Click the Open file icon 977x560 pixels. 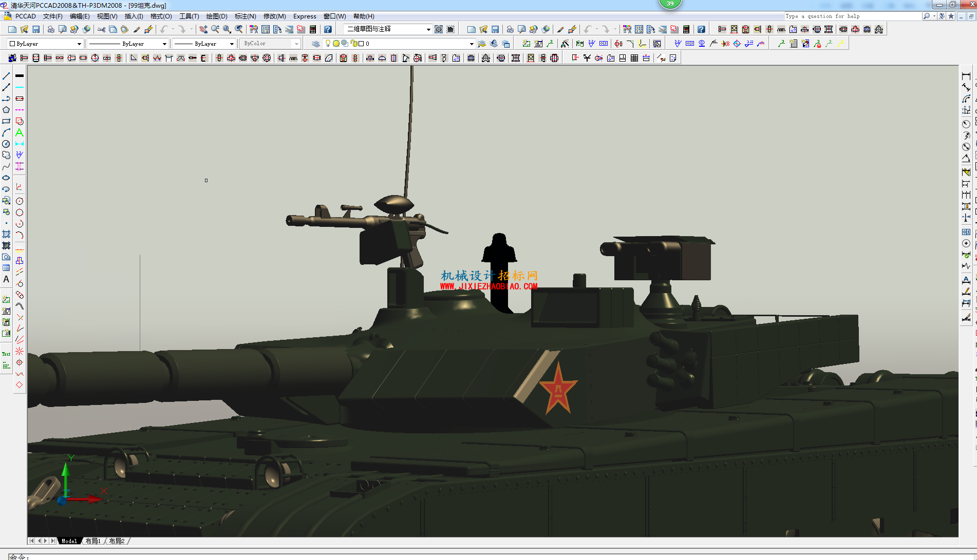coord(24,29)
